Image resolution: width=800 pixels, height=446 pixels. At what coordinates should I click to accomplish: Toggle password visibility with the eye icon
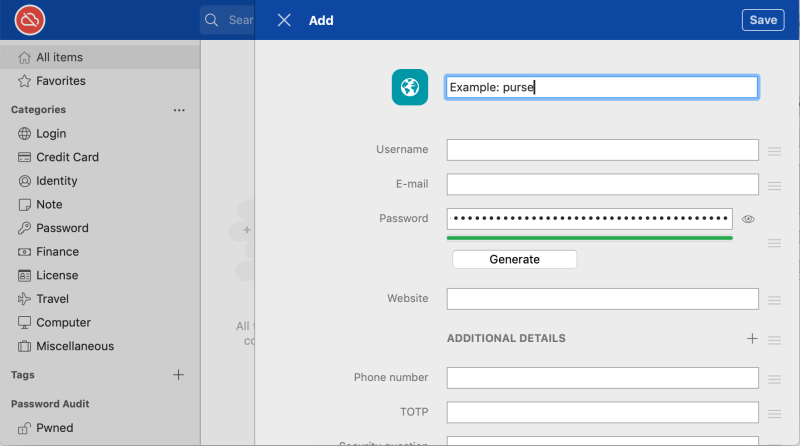(748, 219)
